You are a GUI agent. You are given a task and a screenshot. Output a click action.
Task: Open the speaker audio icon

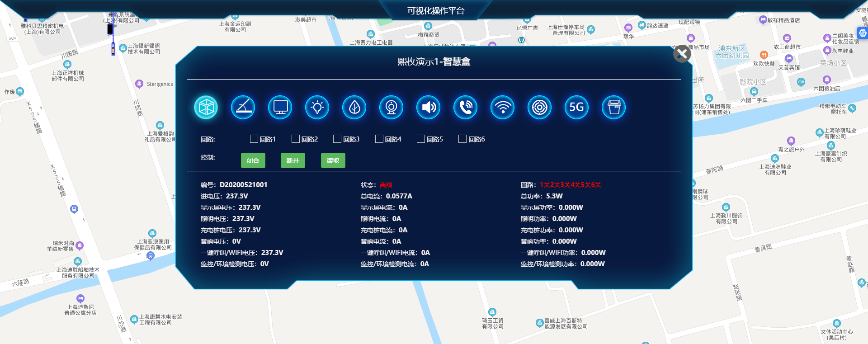[x=429, y=108]
